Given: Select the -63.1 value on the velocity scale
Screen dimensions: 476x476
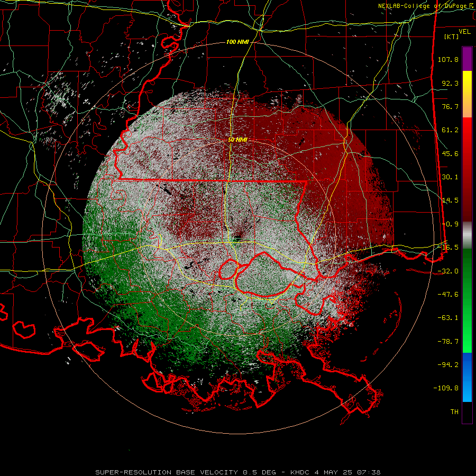Looking at the screenshot, I should click(448, 318).
